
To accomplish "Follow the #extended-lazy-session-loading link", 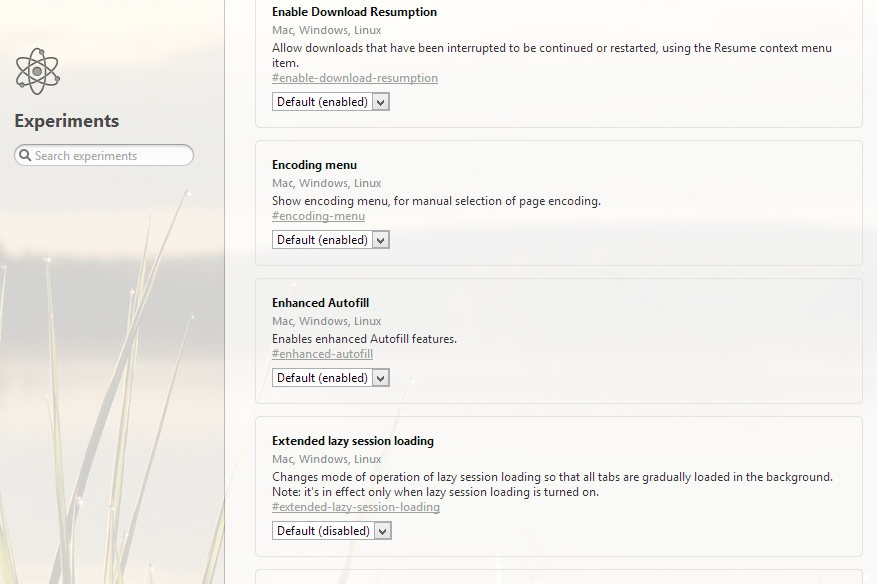I will pyautogui.click(x=356, y=507).
